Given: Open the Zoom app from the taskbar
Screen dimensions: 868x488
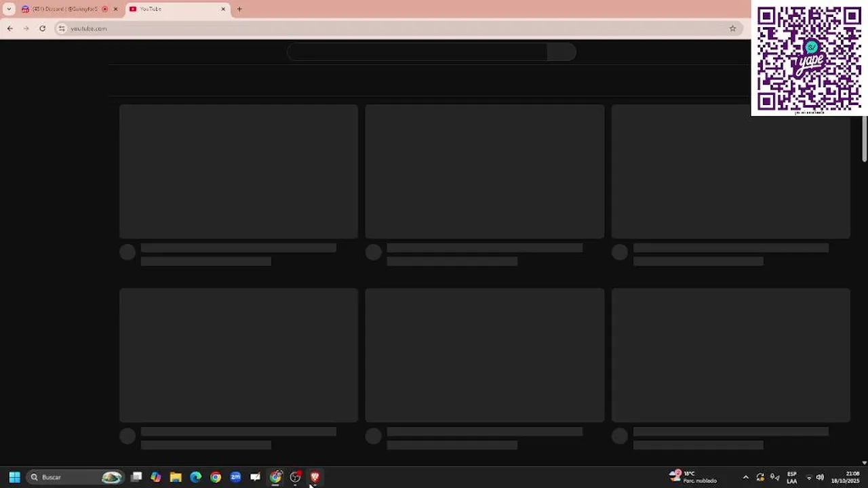Looking at the screenshot, I should tap(235, 477).
